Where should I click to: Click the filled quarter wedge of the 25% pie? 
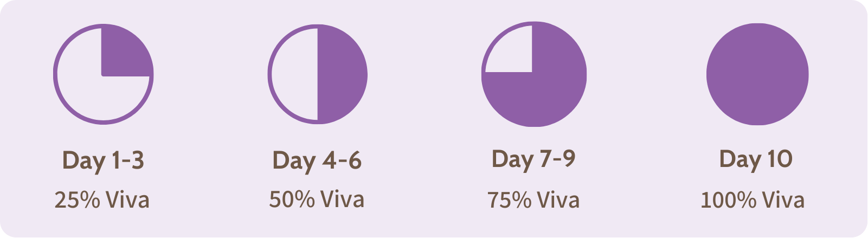point(123,53)
